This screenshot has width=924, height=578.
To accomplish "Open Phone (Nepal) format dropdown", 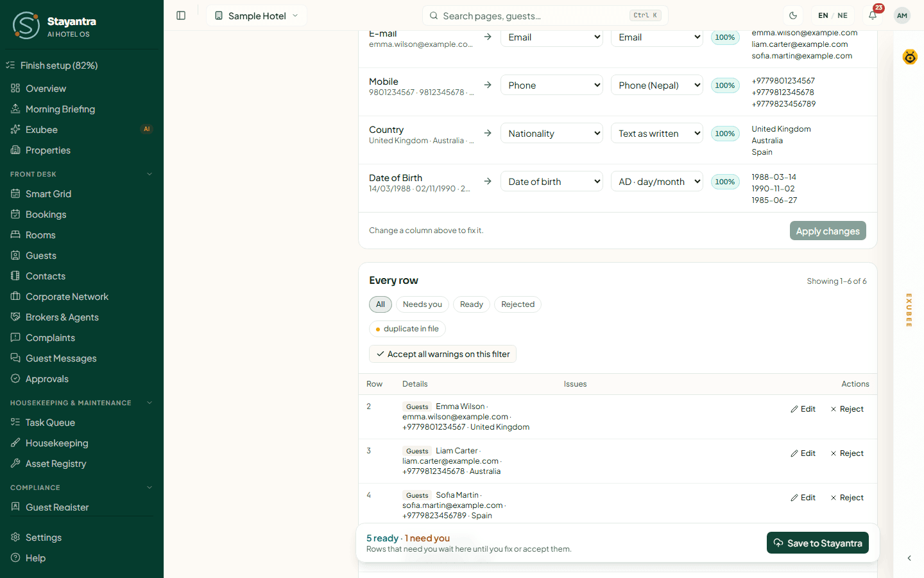I will 657,85.
